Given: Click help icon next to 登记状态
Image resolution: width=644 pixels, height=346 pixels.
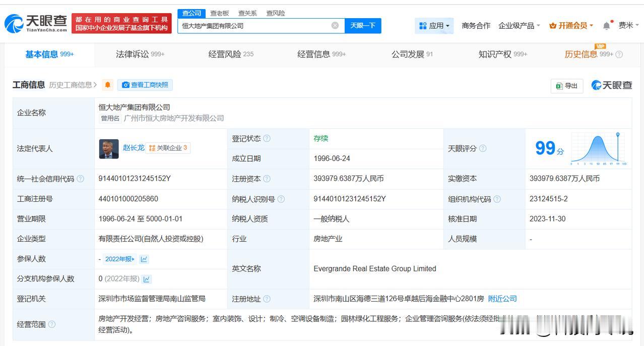Looking at the screenshot, I should [x=267, y=139].
